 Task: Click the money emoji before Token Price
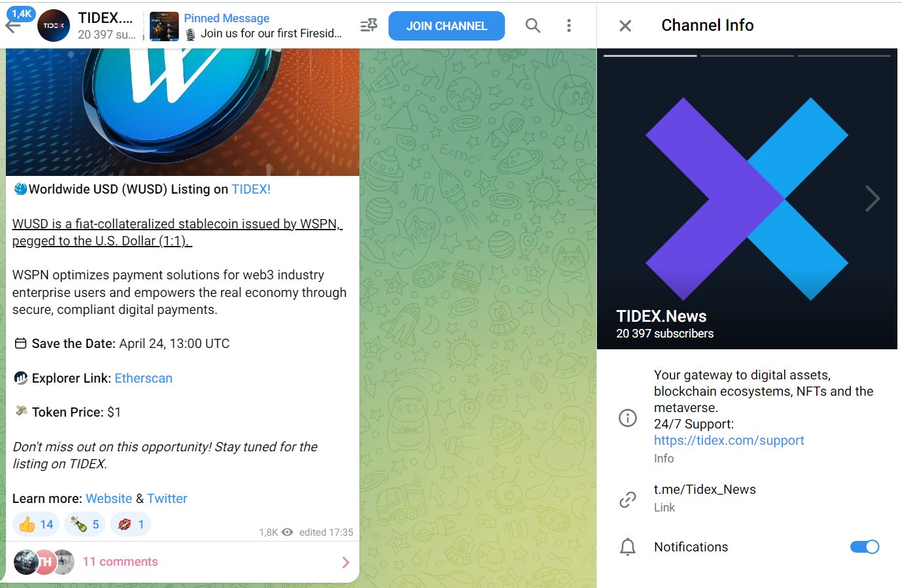[x=22, y=411]
